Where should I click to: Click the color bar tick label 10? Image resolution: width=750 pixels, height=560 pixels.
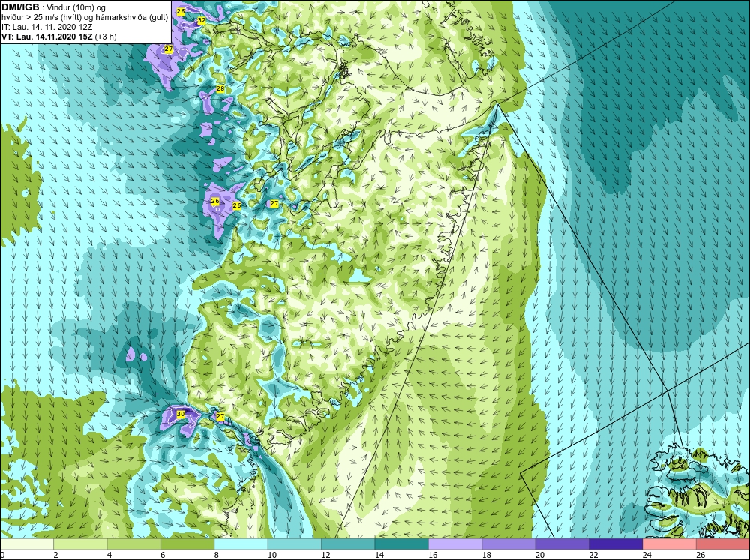[272, 555]
